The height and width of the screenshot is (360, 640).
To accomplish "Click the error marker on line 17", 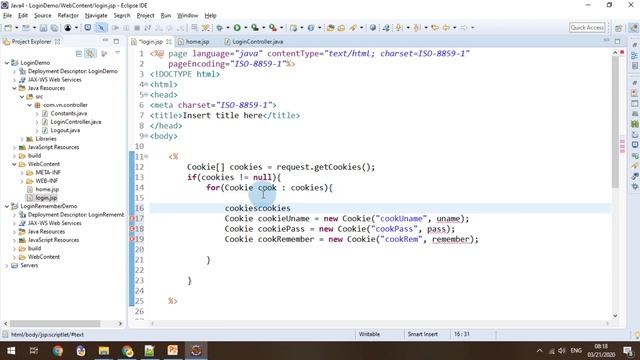I will [132, 218].
